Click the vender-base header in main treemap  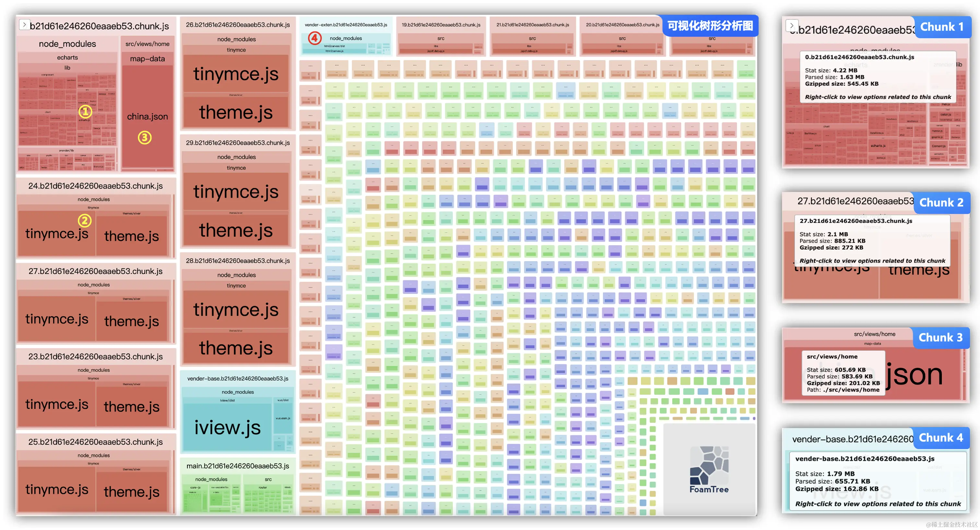tap(238, 379)
